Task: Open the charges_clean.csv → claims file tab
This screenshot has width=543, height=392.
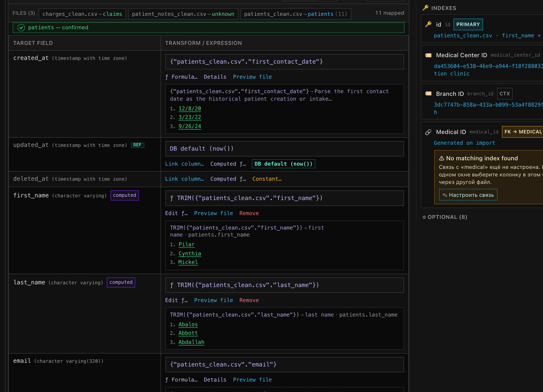Action: tap(82, 14)
